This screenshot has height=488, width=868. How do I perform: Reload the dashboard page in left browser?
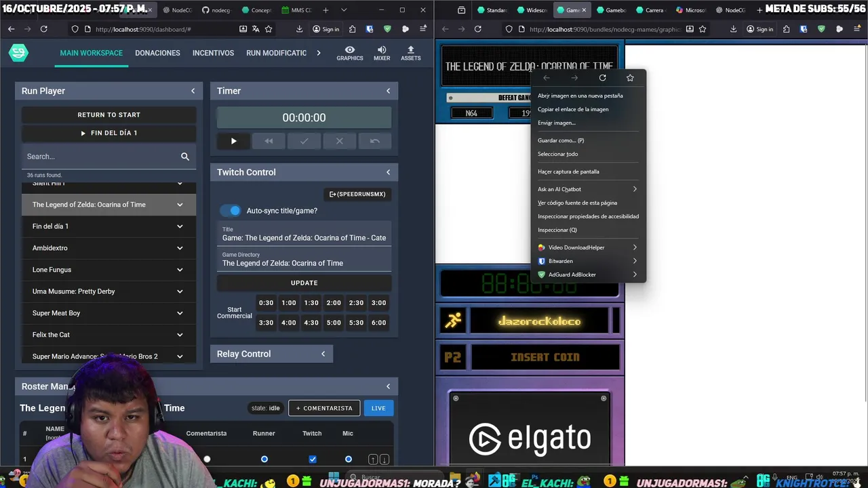pos(44,29)
